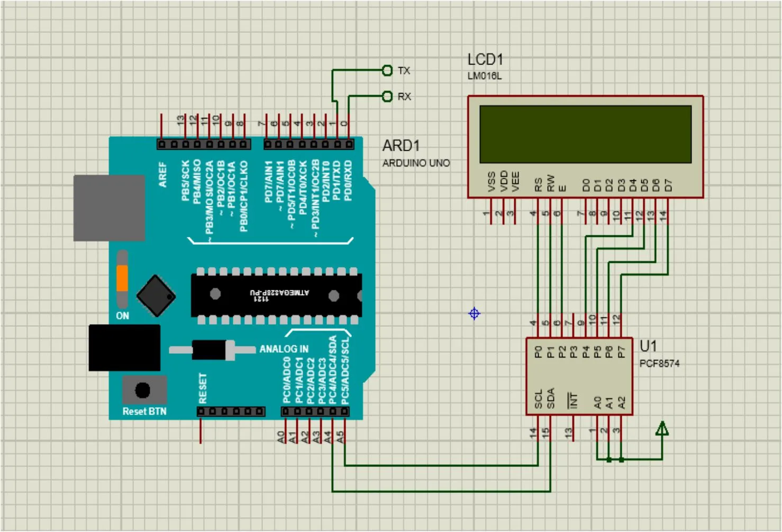Click the orange ON indicator LED
This screenshot has height=532, width=782.
point(122,279)
